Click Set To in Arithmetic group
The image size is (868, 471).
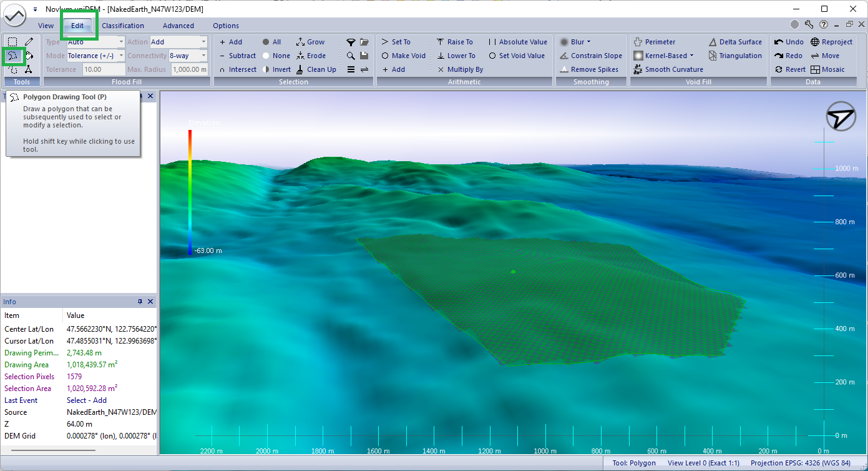396,42
